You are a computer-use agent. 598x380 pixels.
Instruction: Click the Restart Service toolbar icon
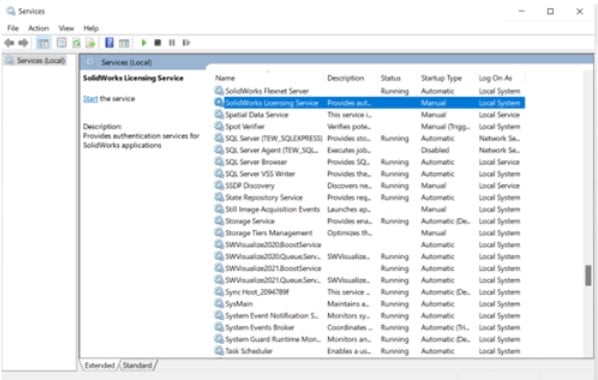point(186,43)
